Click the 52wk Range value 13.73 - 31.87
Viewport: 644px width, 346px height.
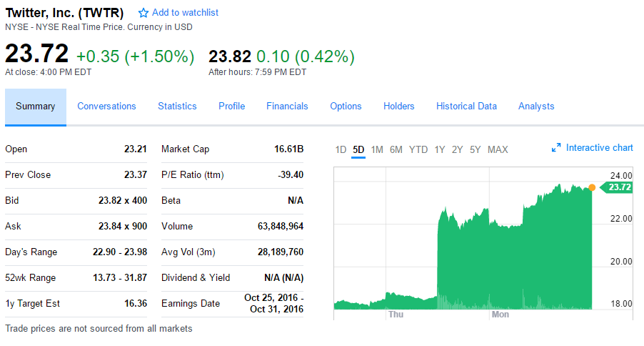tap(120, 277)
